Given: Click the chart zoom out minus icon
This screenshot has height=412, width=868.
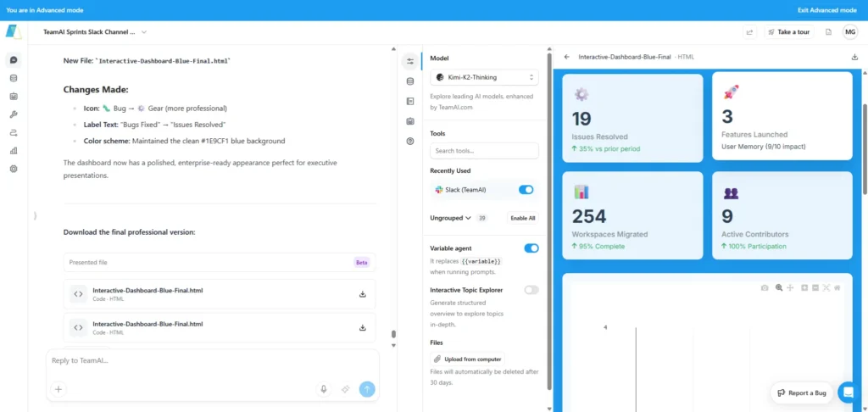Looking at the screenshot, I should point(815,287).
